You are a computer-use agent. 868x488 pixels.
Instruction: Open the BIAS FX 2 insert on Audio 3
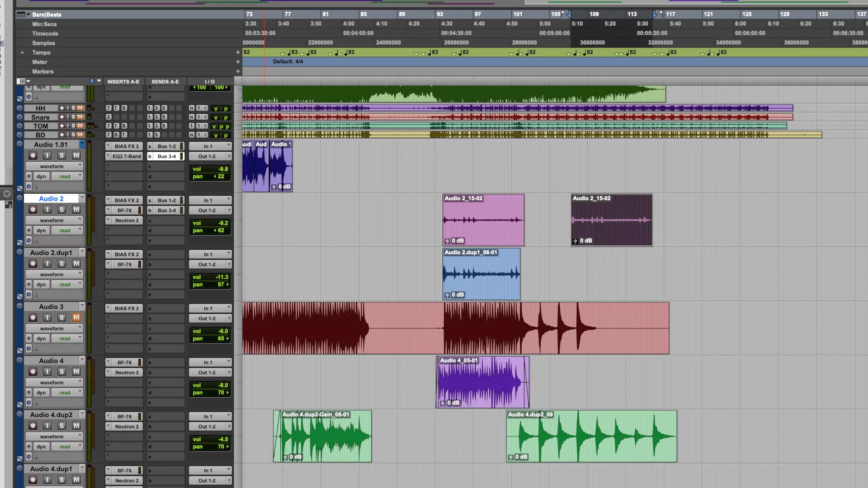tap(127, 309)
